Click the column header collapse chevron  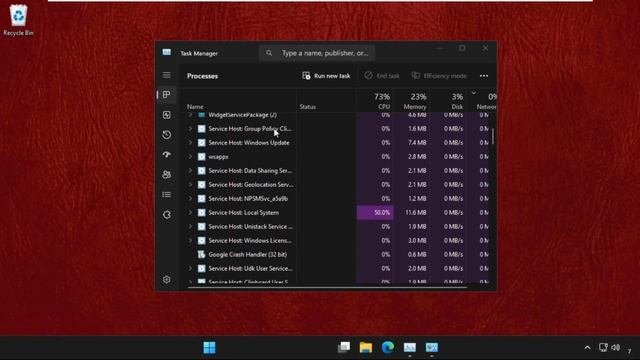[x=473, y=93]
